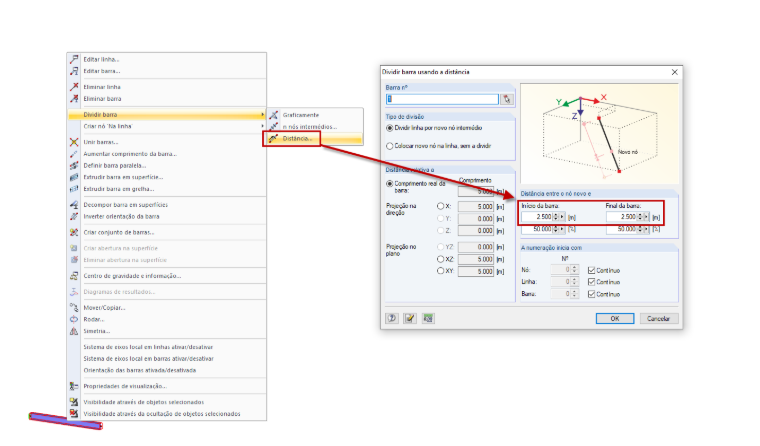
Task: Choose Mover/Copiar menu entry
Action: click(167, 307)
